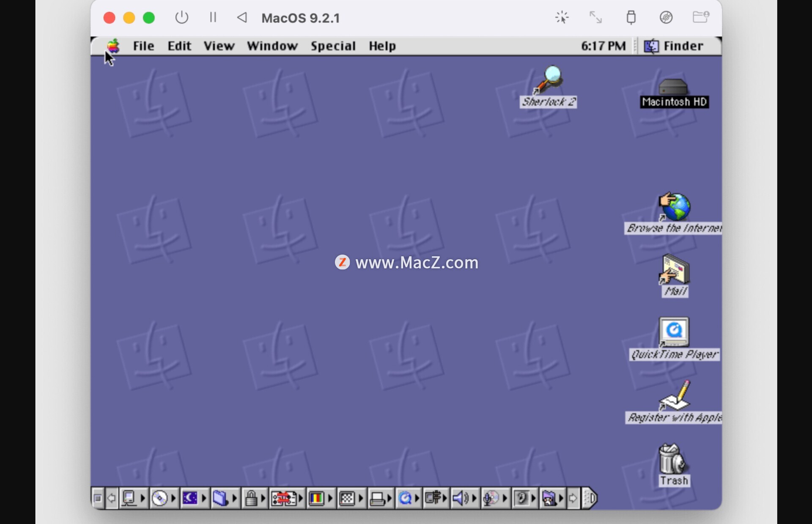812x524 pixels.
Task: Open the Special menu
Action: coord(333,46)
